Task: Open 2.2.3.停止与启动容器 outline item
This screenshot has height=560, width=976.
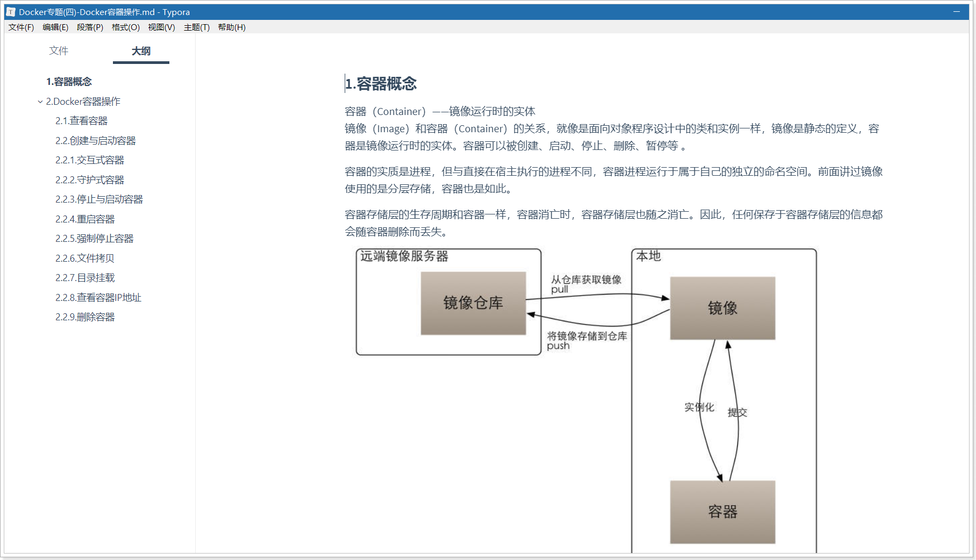Action: 99,199
